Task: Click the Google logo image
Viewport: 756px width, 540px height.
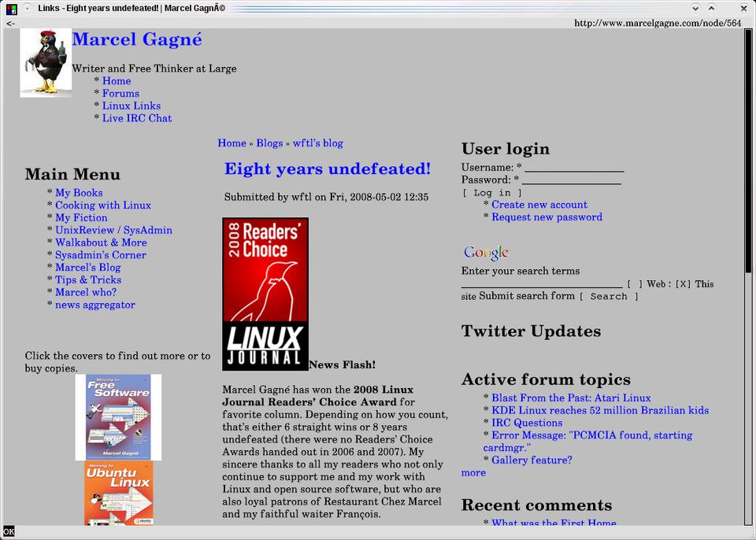Action: click(486, 253)
